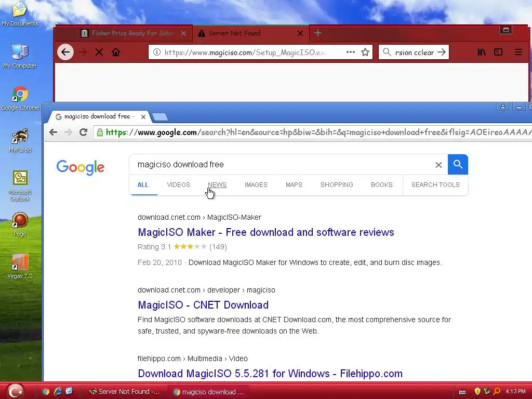The height and width of the screenshot is (399, 532).
Task: Run search with blue magnifier button
Action: (458, 165)
